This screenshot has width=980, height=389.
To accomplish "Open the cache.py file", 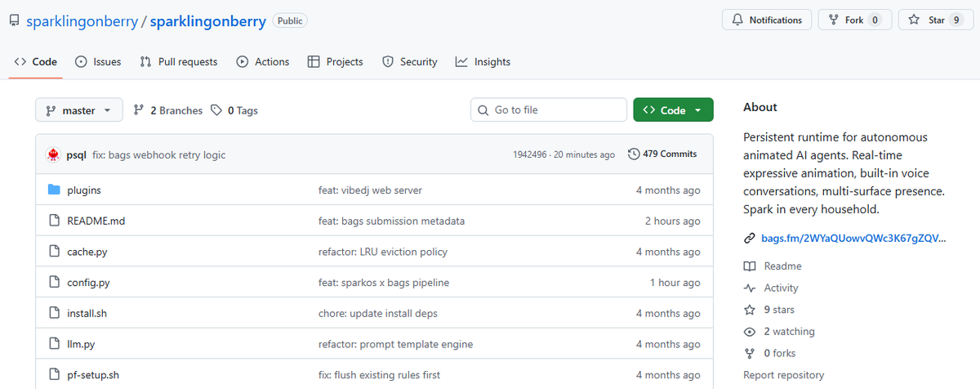I will [x=87, y=252].
